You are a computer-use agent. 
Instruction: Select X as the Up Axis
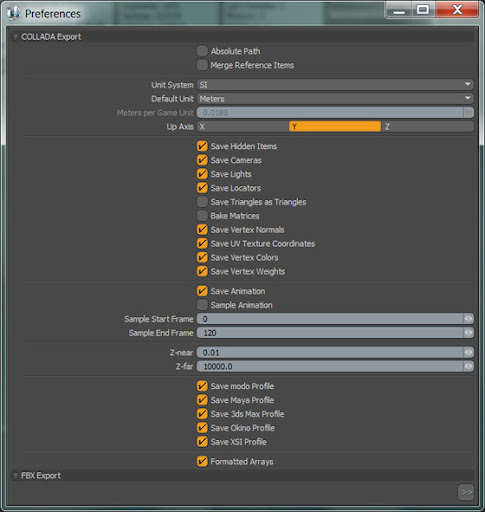click(243, 127)
